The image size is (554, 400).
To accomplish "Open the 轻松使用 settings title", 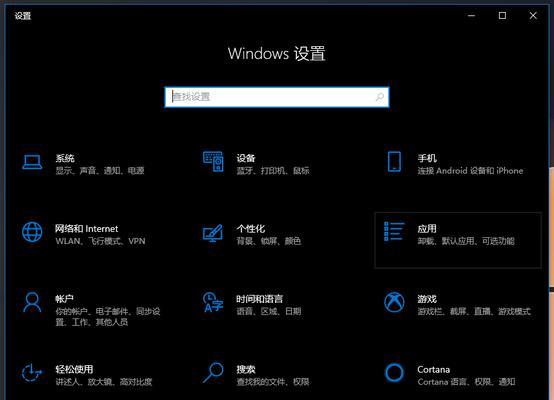I will pyautogui.click(x=74, y=369).
